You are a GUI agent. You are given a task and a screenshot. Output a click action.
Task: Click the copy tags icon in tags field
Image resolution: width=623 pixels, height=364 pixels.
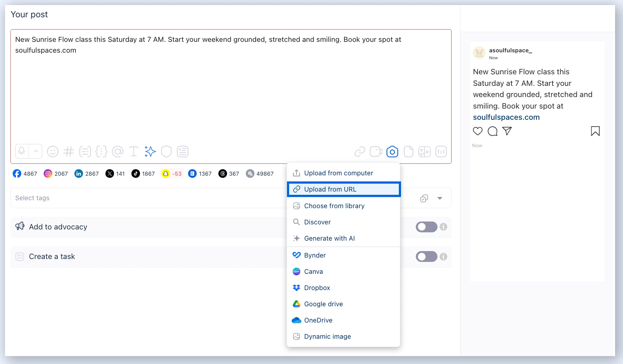click(424, 198)
